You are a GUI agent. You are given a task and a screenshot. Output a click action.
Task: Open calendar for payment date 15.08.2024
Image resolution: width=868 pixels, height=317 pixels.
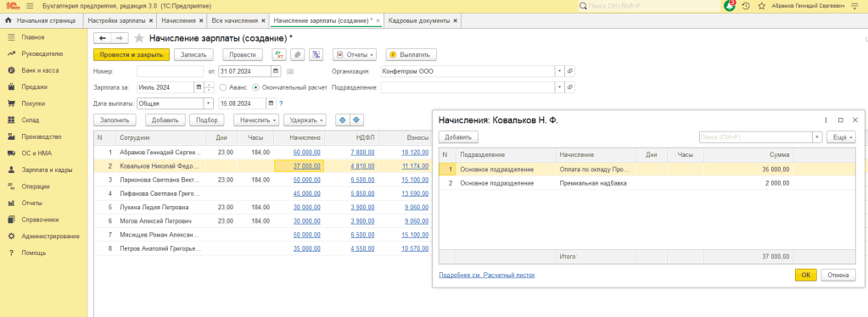(x=271, y=103)
